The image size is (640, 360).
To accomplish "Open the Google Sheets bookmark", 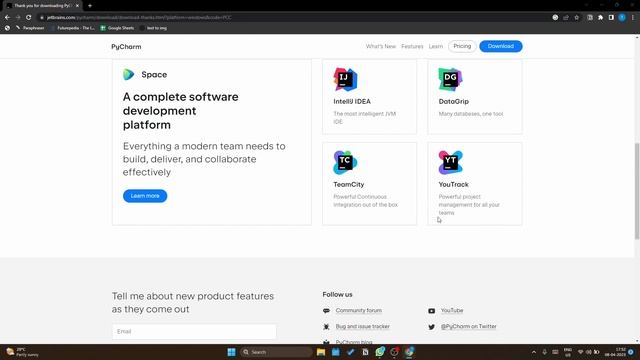I will pyautogui.click(x=118, y=28).
